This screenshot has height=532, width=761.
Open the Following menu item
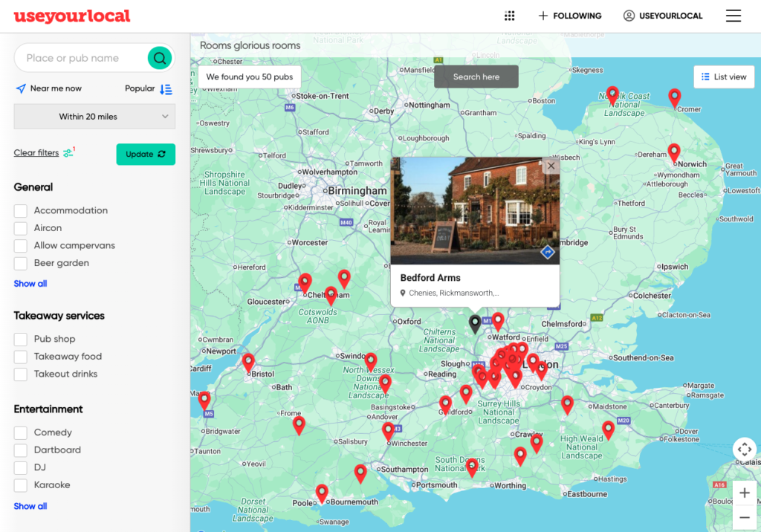(570, 16)
